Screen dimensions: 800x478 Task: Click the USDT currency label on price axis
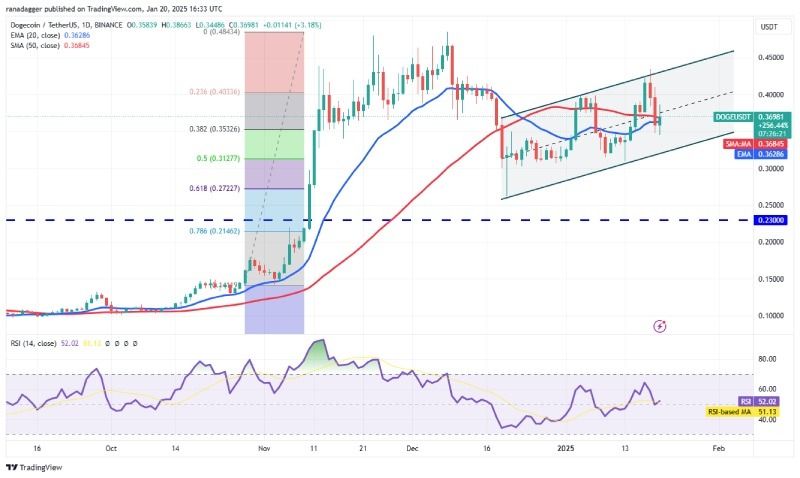point(768,27)
